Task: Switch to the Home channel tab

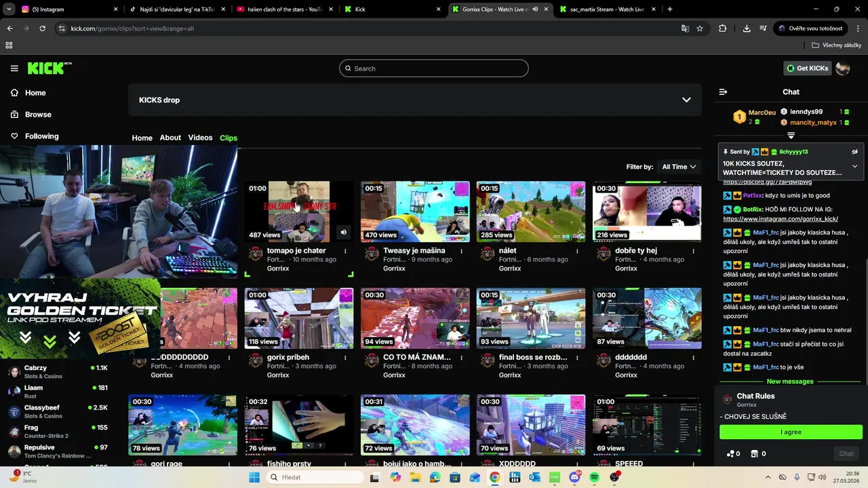Action: (x=142, y=138)
